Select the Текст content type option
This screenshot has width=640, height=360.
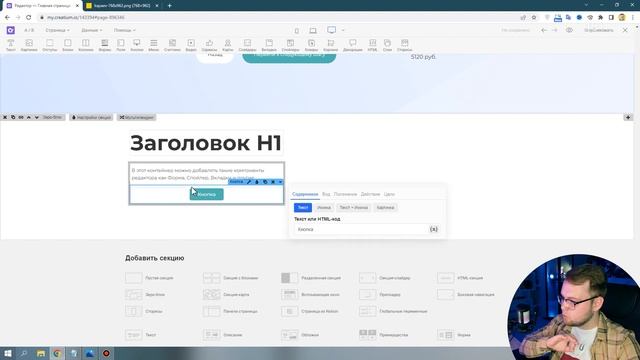pos(303,208)
